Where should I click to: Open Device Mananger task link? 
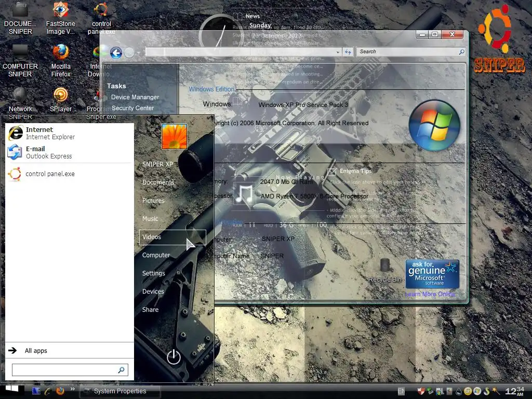tap(135, 97)
